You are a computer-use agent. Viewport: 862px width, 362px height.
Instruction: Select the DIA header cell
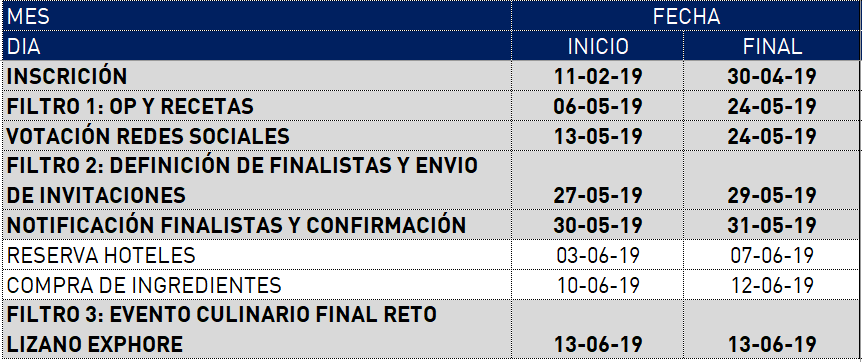(x=257, y=46)
